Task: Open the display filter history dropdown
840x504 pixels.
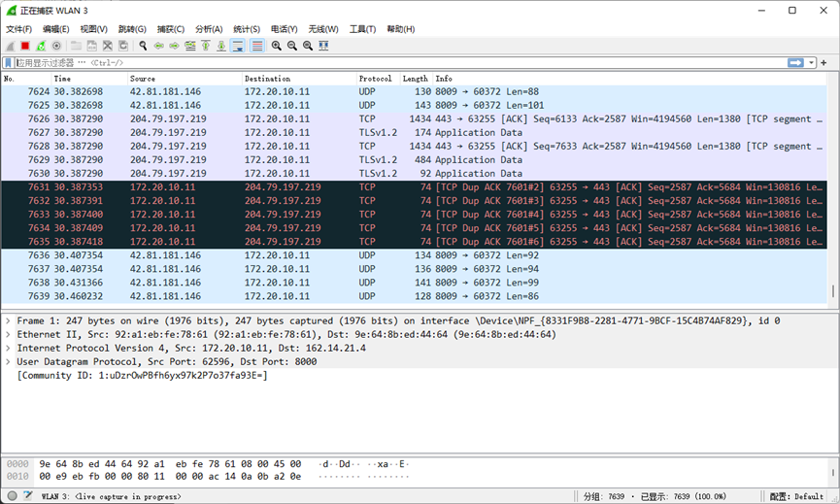Action: (811, 63)
